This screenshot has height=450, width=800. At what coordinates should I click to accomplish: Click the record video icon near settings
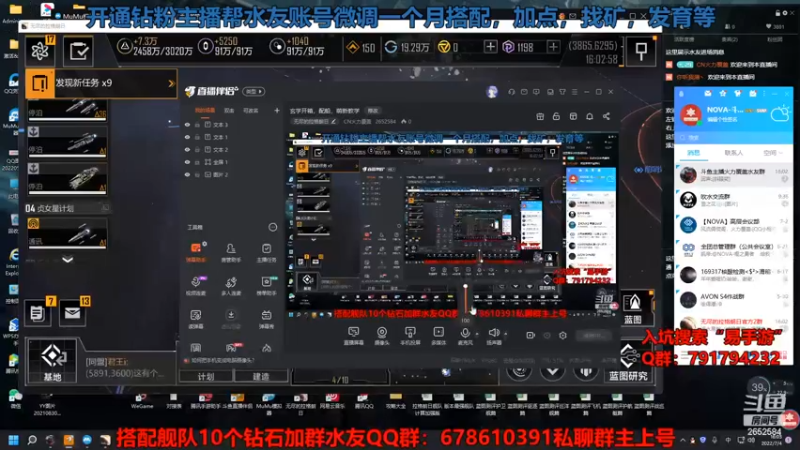(x=531, y=335)
